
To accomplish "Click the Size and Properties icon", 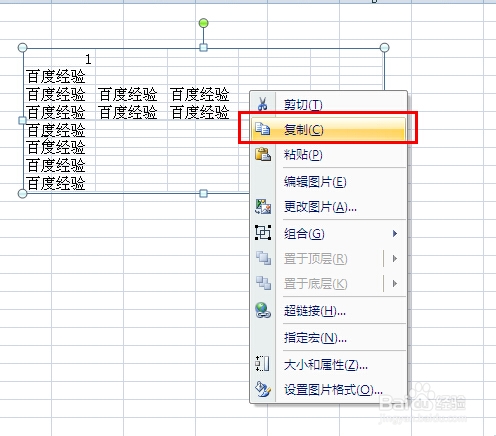I will [x=263, y=364].
